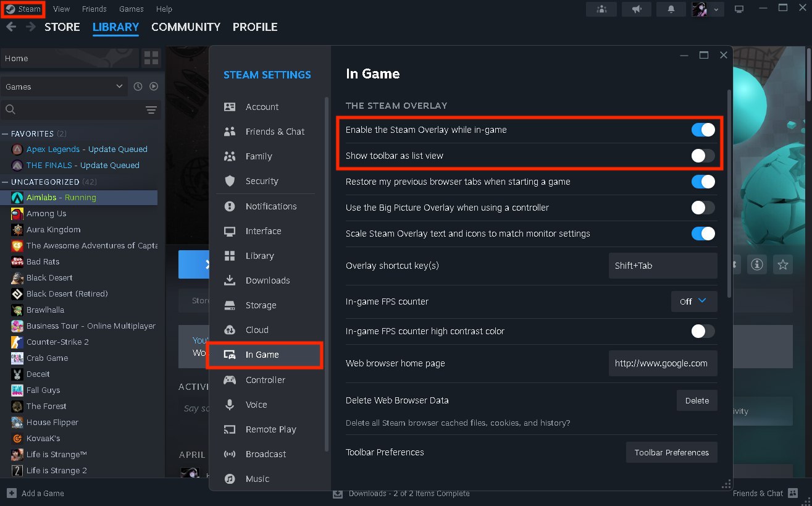Screen dimensions: 812x506
Task: Click the Delete button for web browser data
Action: (x=697, y=400)
